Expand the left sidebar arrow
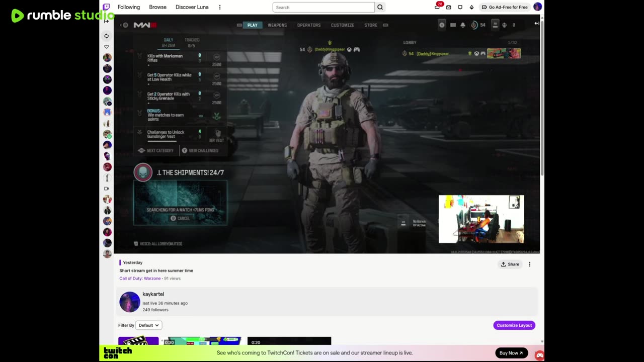 tap(106, 21)
